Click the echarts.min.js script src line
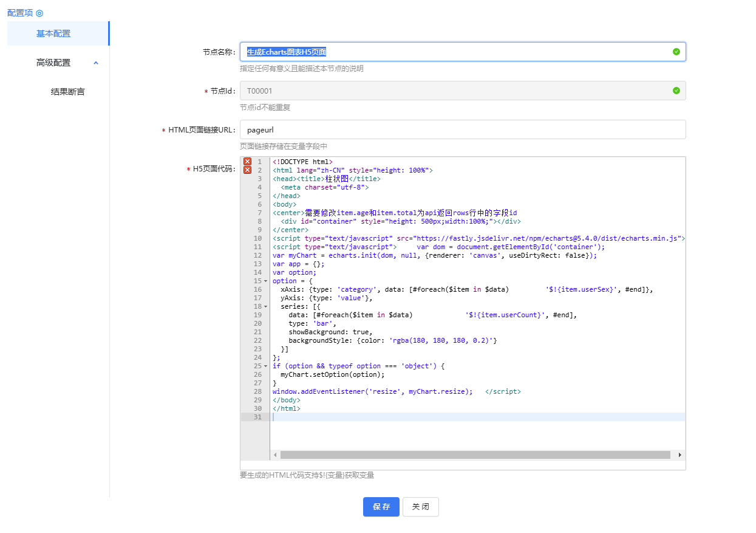The image size is (756, 533). [x=478, y=238]
